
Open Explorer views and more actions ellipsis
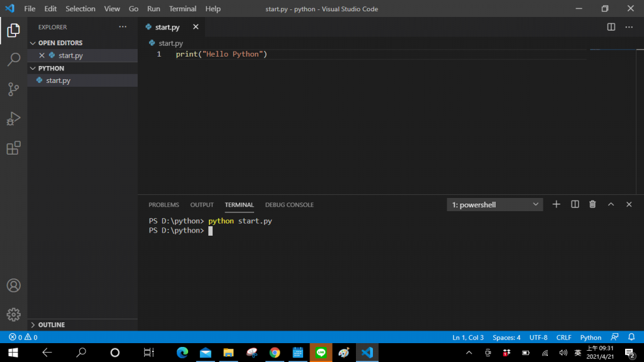click(x=123, y=27)
